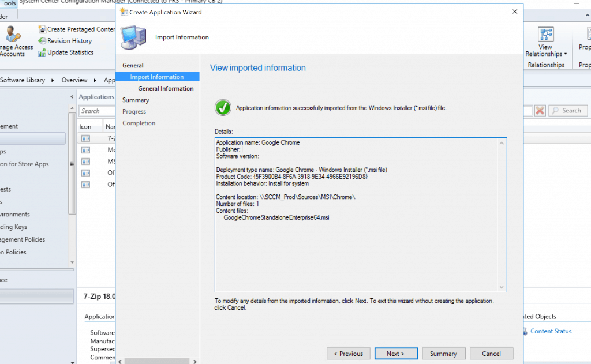Open the Tools tab
591x364 pixels.
point(8,3)
